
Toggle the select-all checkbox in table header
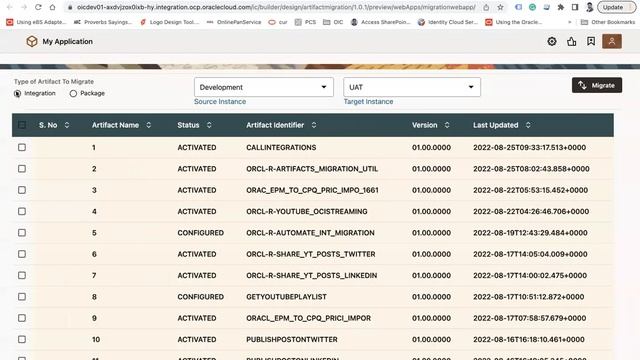tap(22, 125)
